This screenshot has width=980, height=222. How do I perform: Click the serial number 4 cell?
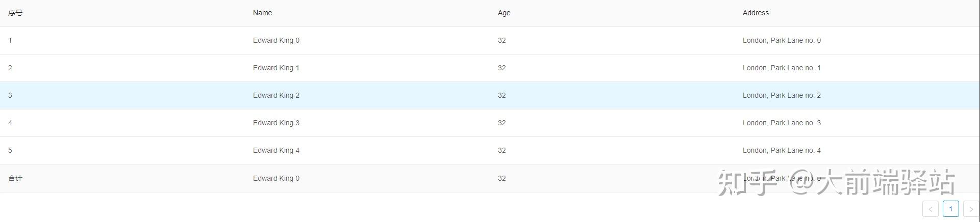pos(10,123)
